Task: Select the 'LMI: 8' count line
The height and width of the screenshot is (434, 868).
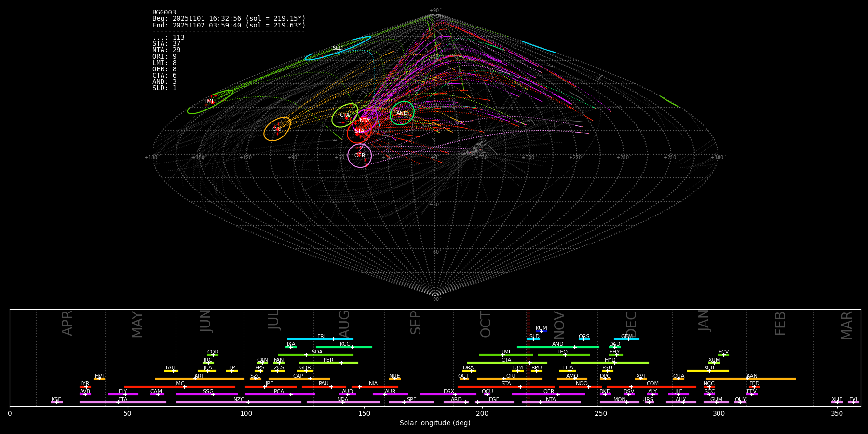Action: (164, 63)
